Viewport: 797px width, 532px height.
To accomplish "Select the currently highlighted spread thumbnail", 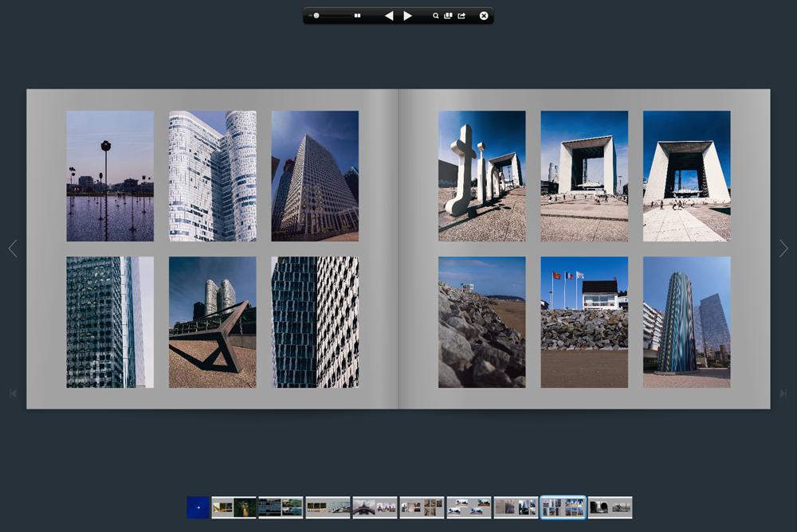I will point(563,507).
